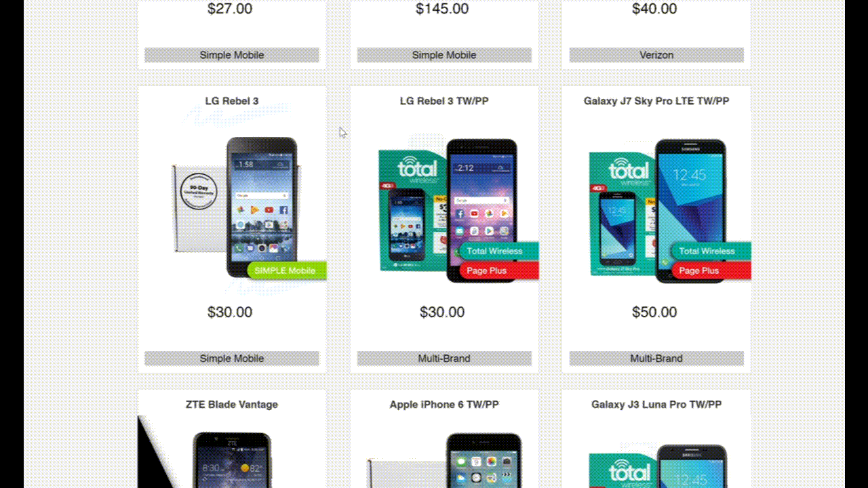Click Multi-Brand bar under LG Rebel 3 TW/PP

pyautogui.click(x=444, y=359)
